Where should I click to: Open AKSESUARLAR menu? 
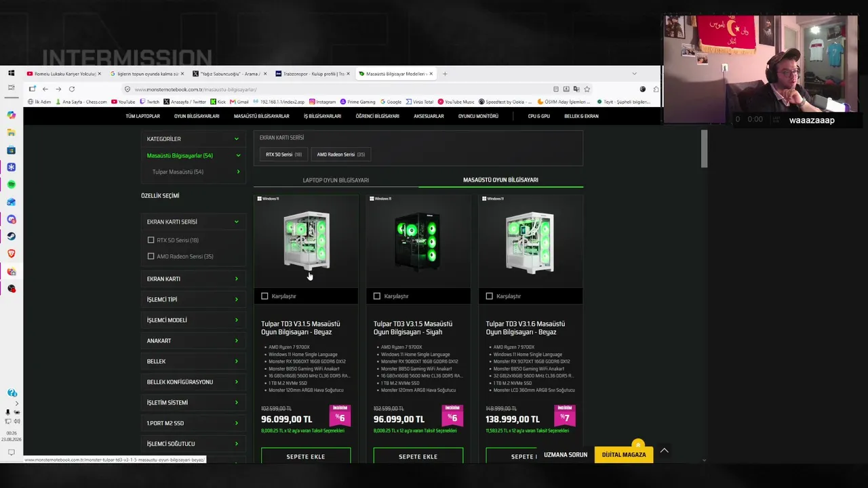[x=429, y=116]
